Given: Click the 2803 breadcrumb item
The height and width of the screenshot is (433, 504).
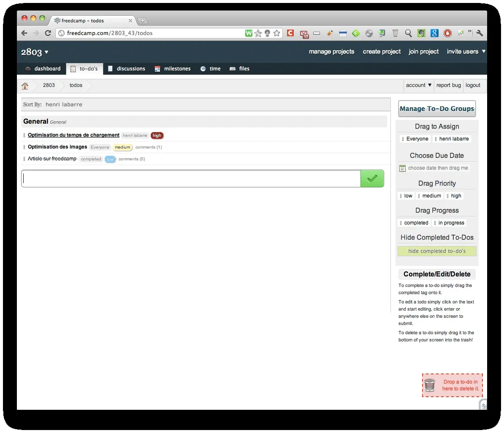Looking at the screenshot, I should coord(49,85).
